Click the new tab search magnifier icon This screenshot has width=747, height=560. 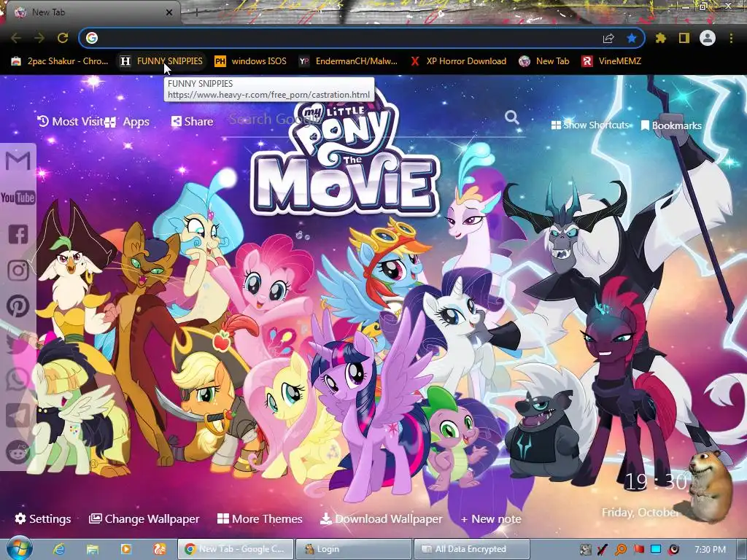pos(512,117)
